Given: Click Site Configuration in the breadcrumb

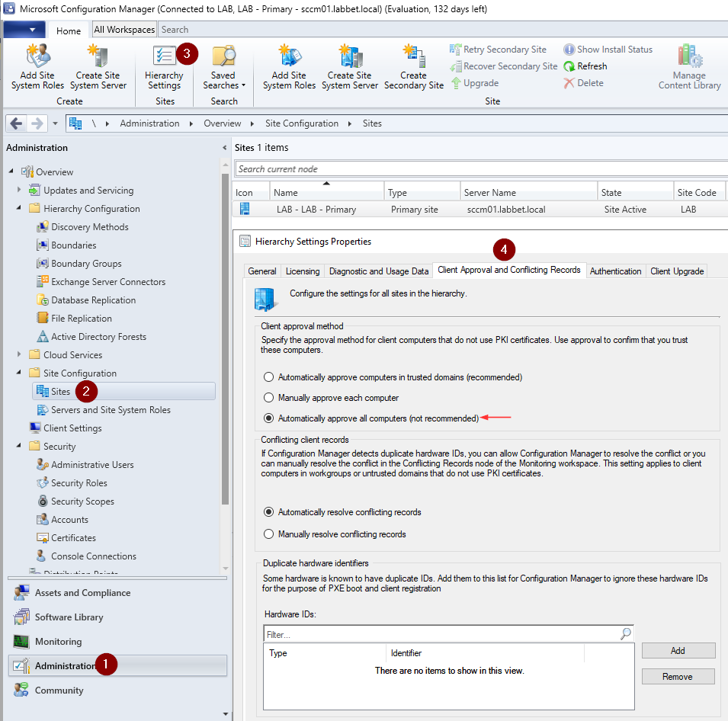Looking at the screenshot, I should (x=302, y=123).
